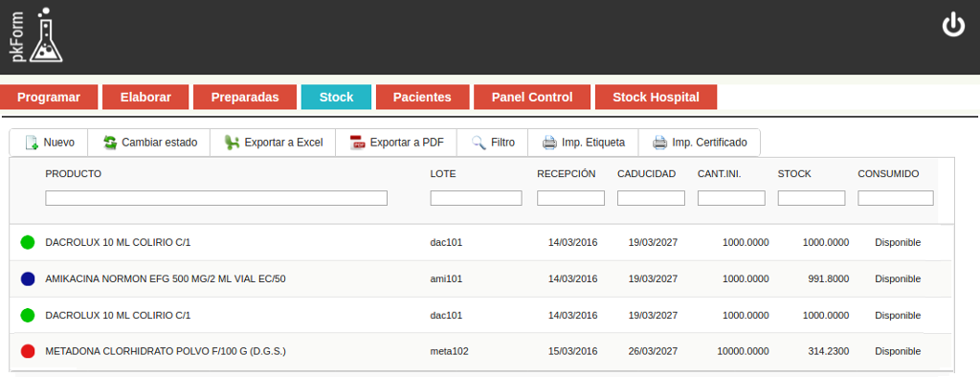The image size is (980, 377).
Task: Focus the PRODUCTO filter field
Action: tap(216, 198)
